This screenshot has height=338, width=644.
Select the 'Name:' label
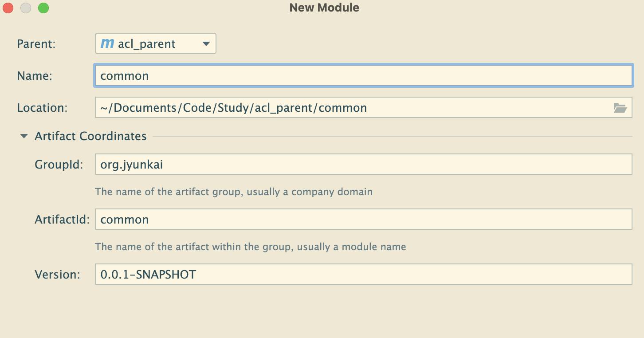35,76
